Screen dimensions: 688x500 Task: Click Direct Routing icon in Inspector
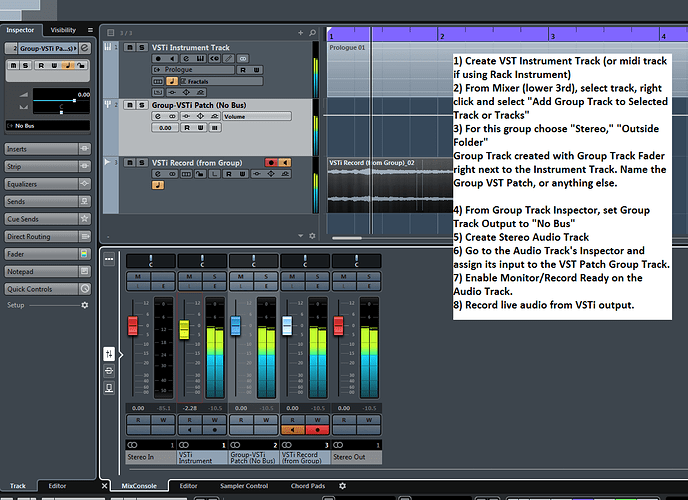(x=85, y=236)
